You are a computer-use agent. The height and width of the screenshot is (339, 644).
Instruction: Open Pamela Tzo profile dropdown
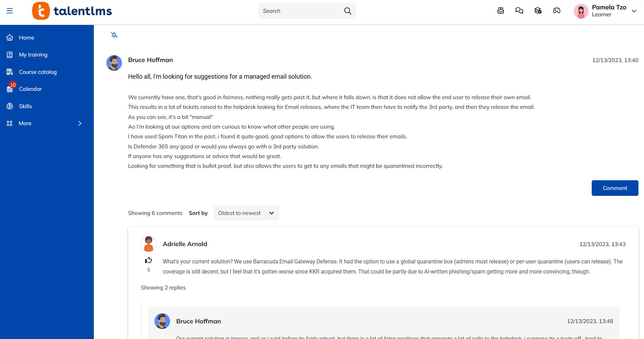(606, 11)
